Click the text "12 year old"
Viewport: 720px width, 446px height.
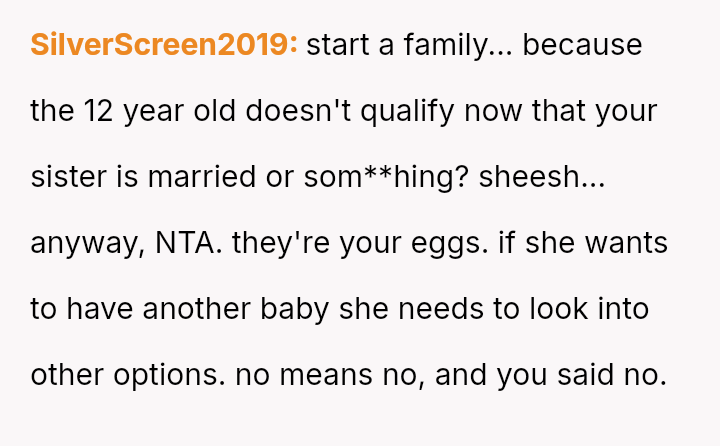click(x=145, y=111)
